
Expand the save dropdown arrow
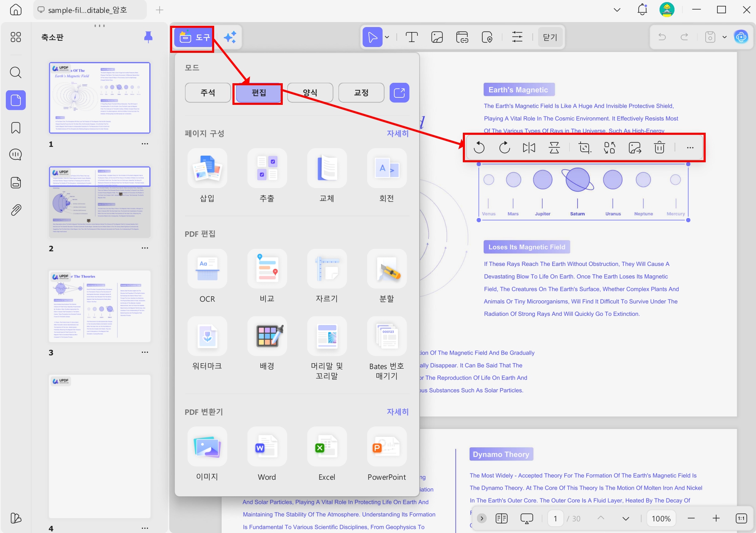(724, 37)
